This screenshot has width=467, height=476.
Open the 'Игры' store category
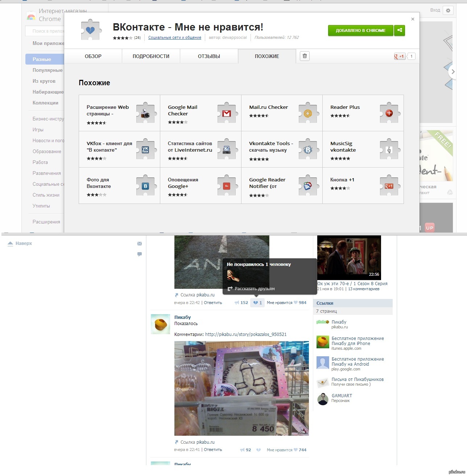pos(38,130)
